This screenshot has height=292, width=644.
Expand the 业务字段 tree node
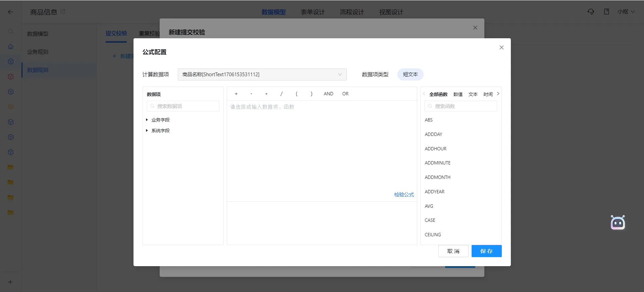coord(147,120)
